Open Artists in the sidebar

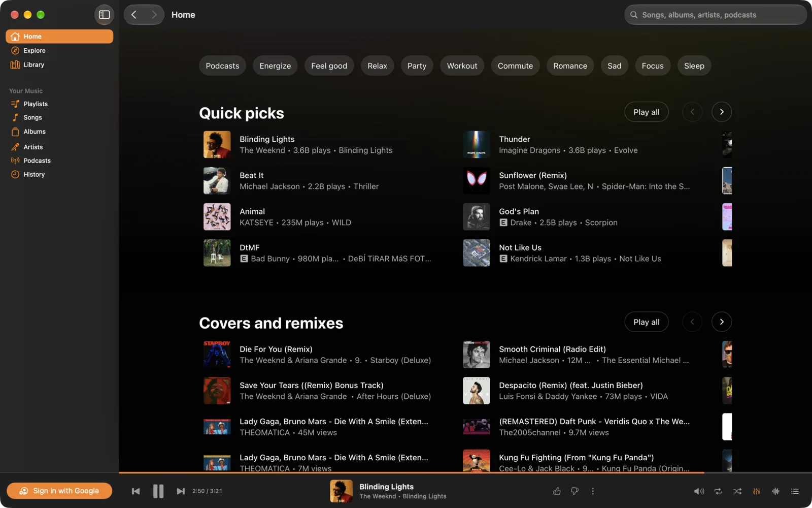[x=59, y=147]
